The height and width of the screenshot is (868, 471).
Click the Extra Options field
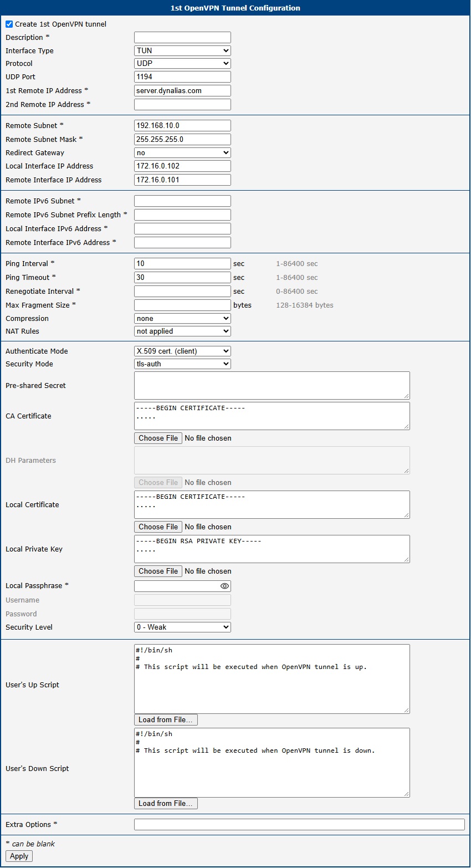coord(299,824)
